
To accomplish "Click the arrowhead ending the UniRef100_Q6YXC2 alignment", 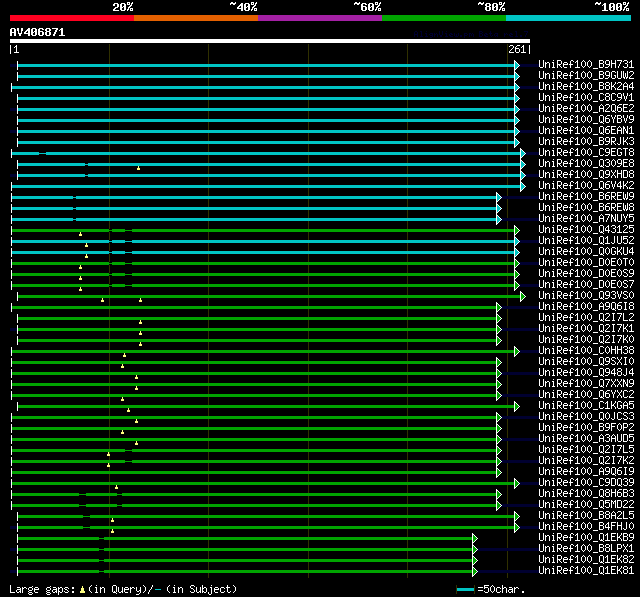I will coord(499,395).
